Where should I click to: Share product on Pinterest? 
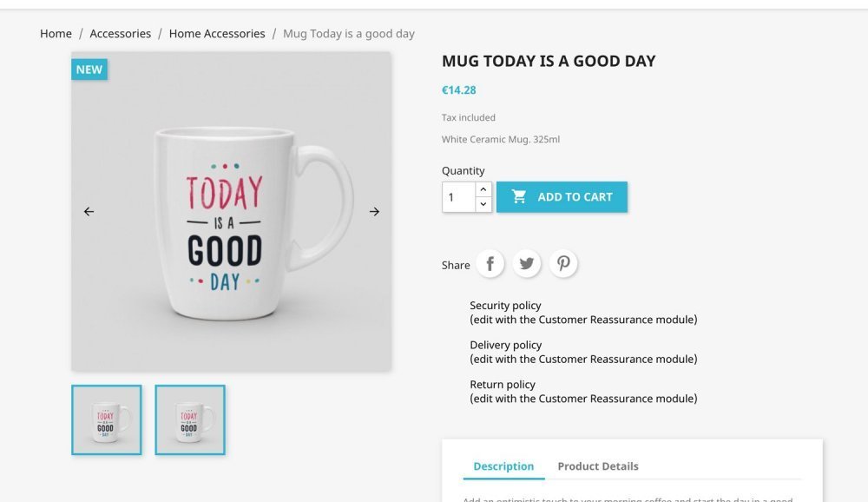click(563, 264)
